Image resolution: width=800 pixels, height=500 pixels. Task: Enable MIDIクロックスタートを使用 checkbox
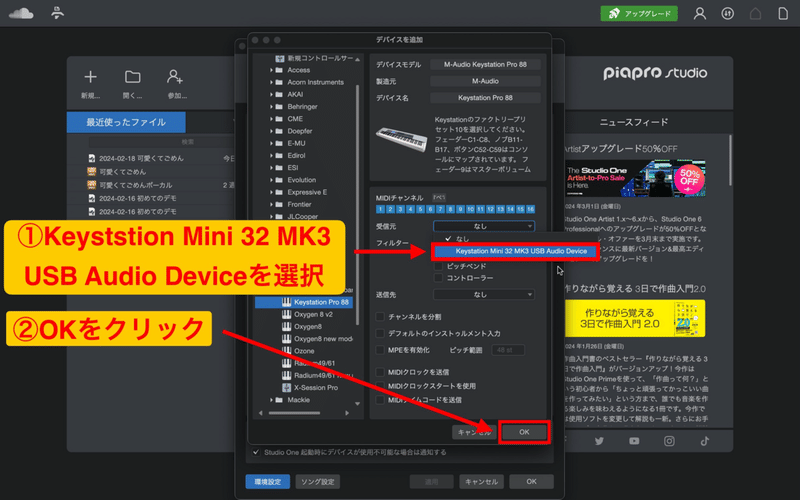click(x=380, y=386)
